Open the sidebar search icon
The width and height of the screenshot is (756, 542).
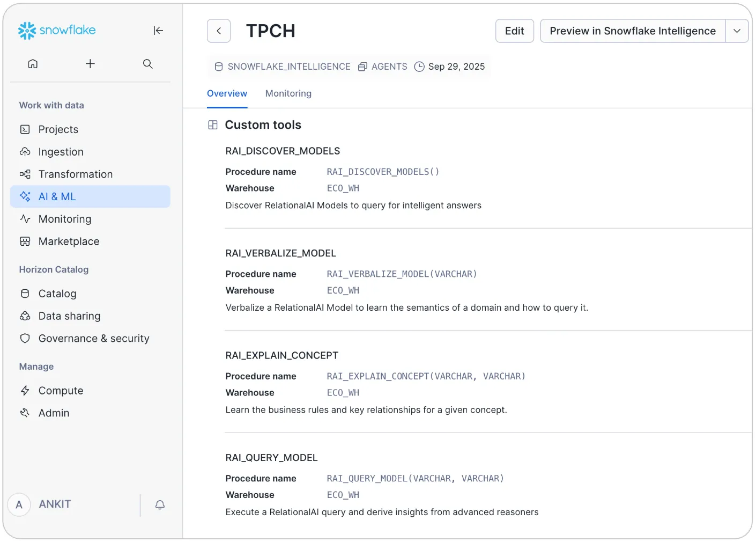point(148,64)
